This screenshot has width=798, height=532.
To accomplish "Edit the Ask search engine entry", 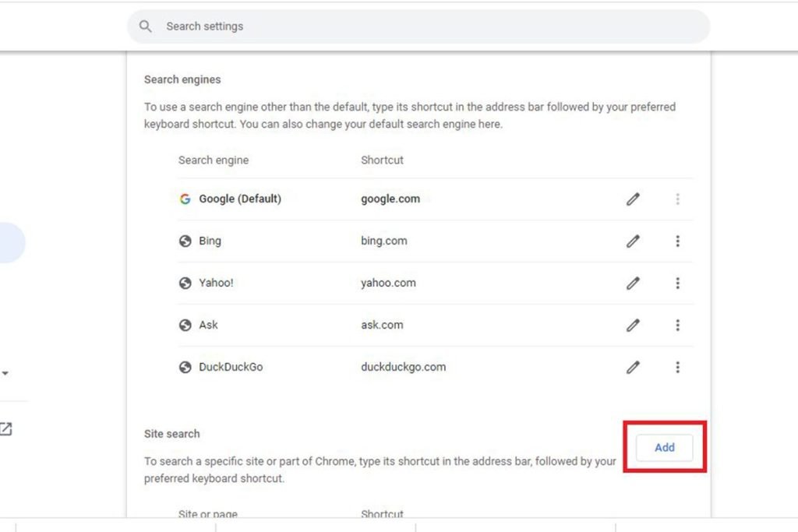I will pyautogui.click(x=633, y=325).
